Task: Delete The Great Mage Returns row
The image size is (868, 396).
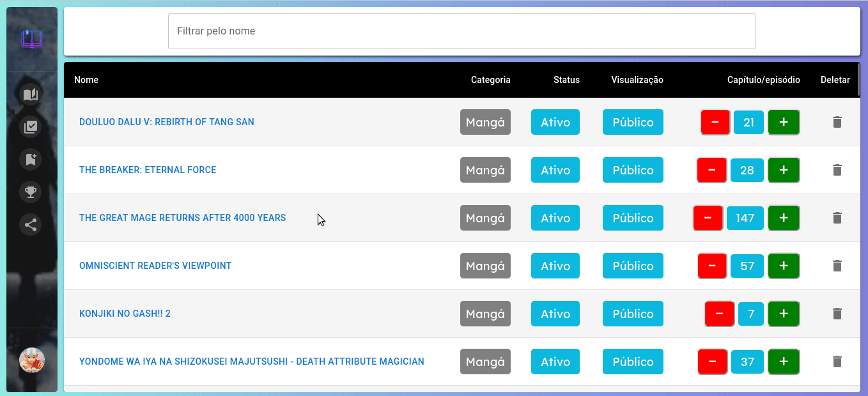Action: (837, 218)
